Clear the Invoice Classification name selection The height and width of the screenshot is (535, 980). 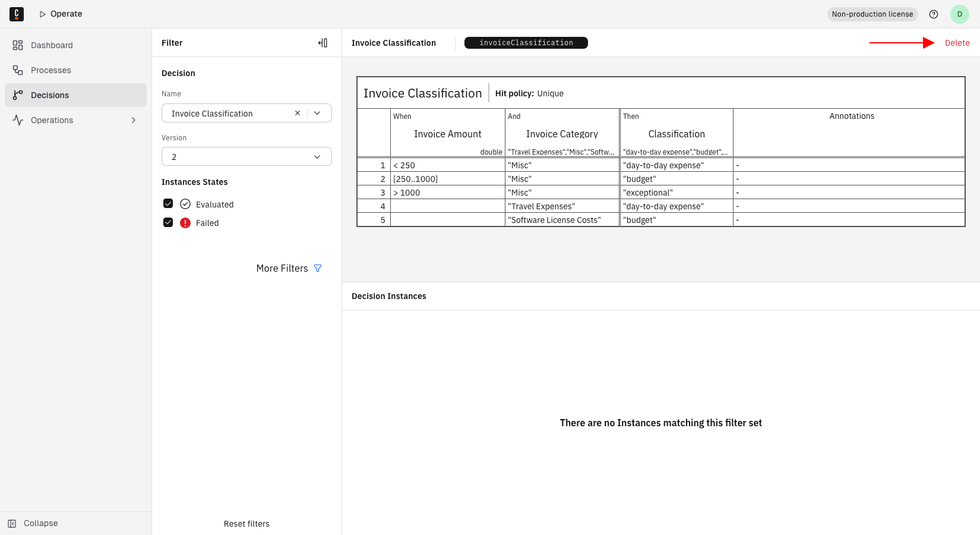pyautogui.click(x=298, y=113)
